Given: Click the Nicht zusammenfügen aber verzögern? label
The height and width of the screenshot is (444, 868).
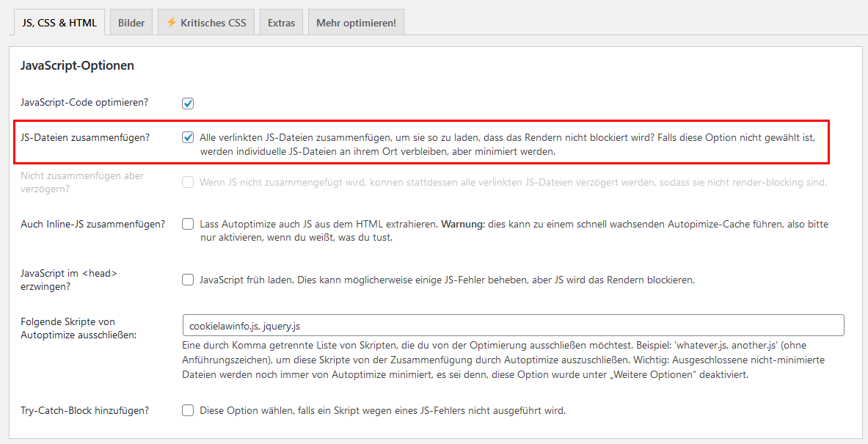Looking at the screenshot, I should click(82, 182).
